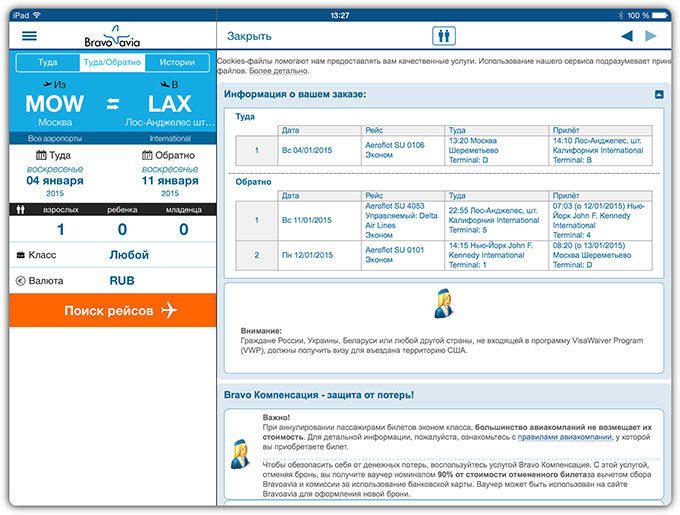
Task: Change travel class Любой
Action: [129, 255]
